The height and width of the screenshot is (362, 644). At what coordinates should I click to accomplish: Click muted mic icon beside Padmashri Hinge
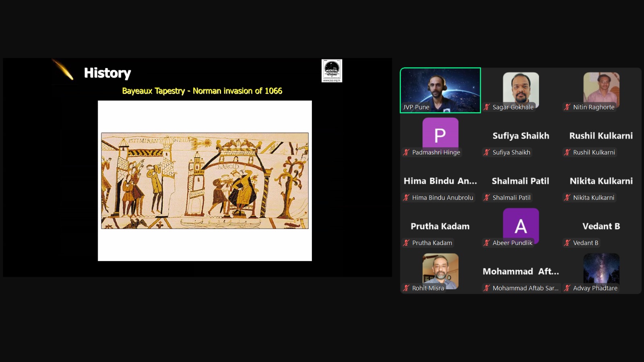point(406,152)
